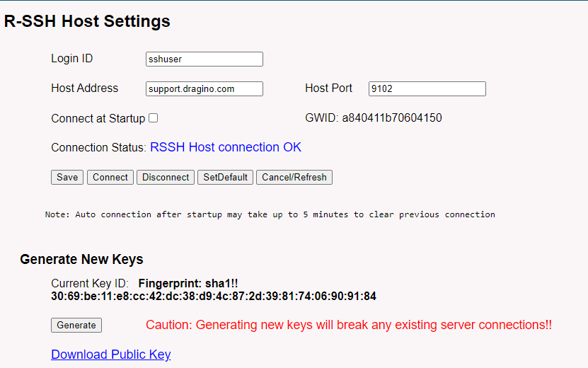The image size is (588, 368).
Task: Click the Disconnect button
Action: tap(166, 177)
